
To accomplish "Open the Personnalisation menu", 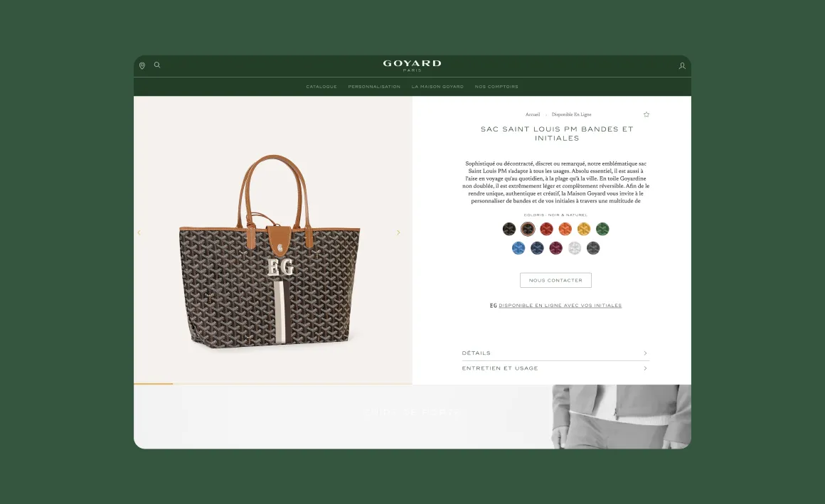I will (x=374, y=87).
